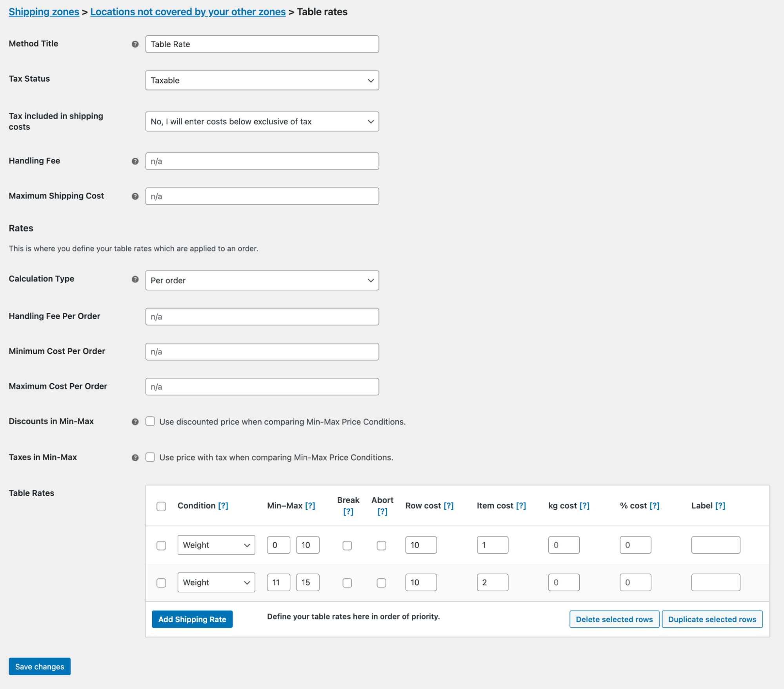784x689 pixels.
Task: Enable discounted price in Min-Max checkbox
Action: [x=150, y=421]
